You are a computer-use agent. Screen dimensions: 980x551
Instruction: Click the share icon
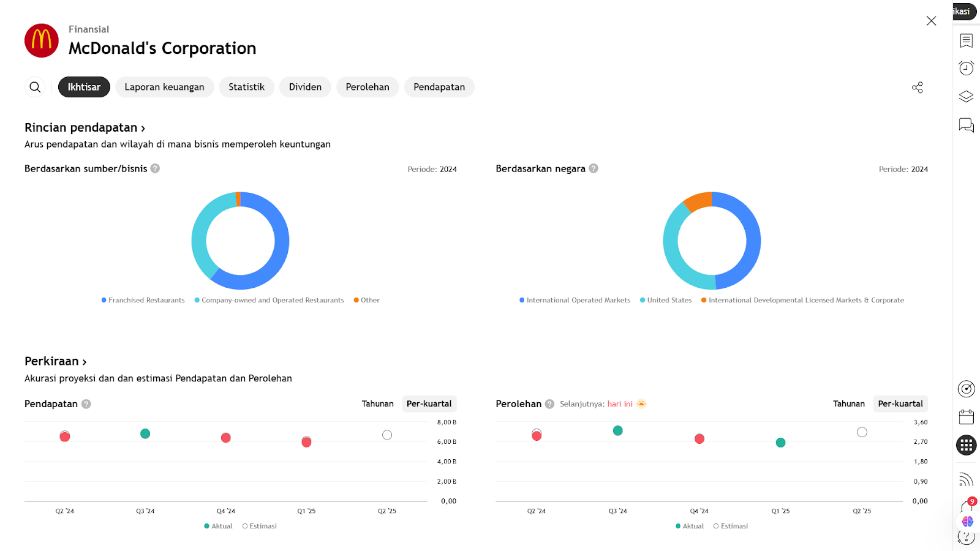click(x=917, y=88)
